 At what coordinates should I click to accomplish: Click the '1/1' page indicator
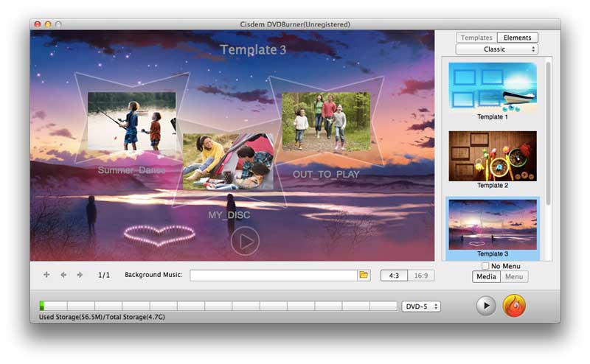point(104,275)
